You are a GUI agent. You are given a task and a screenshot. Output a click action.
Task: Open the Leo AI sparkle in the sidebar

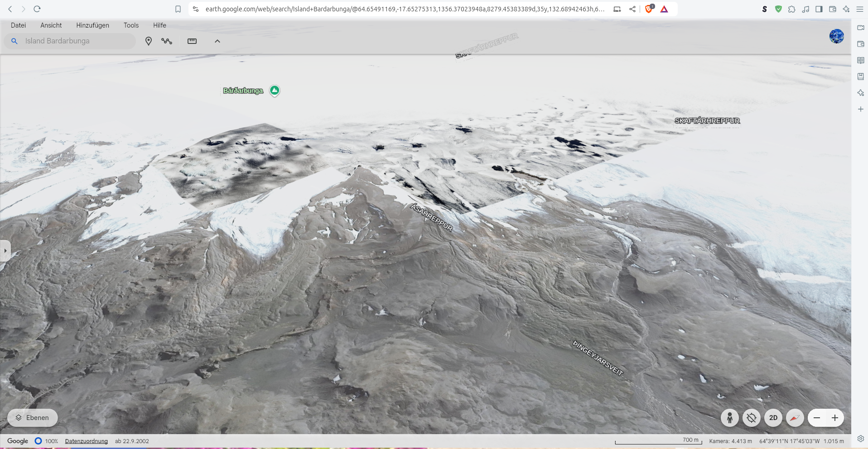(x=861, y=93)
